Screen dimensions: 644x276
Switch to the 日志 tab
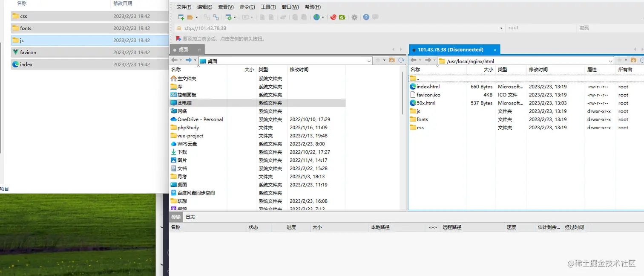coord(190,217)
